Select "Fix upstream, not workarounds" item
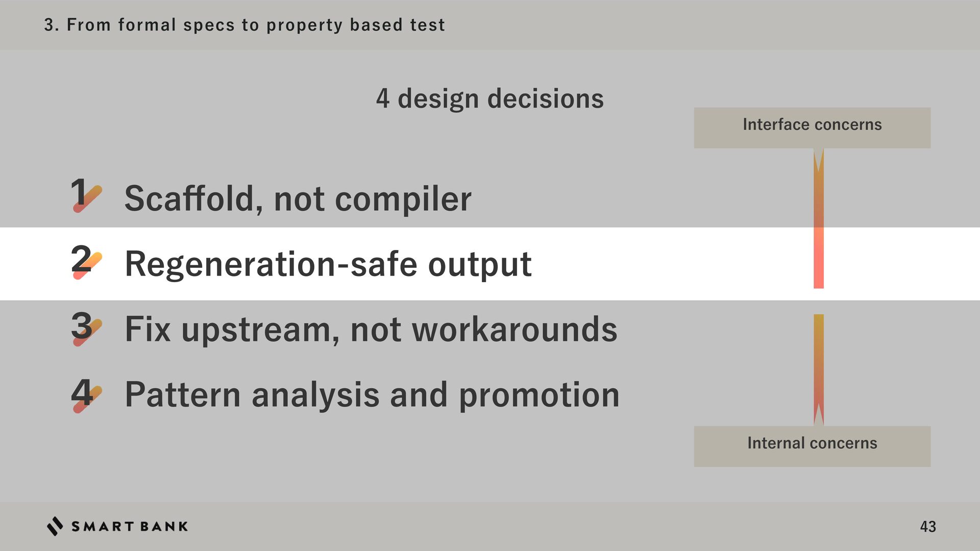This screenshot has width=980, height=551. tap(371, 330)
